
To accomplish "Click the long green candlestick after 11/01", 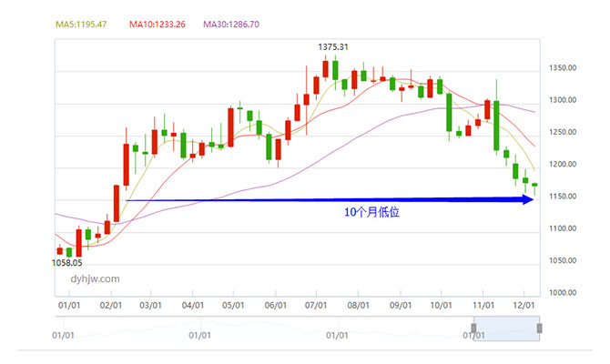I will 496,126.
